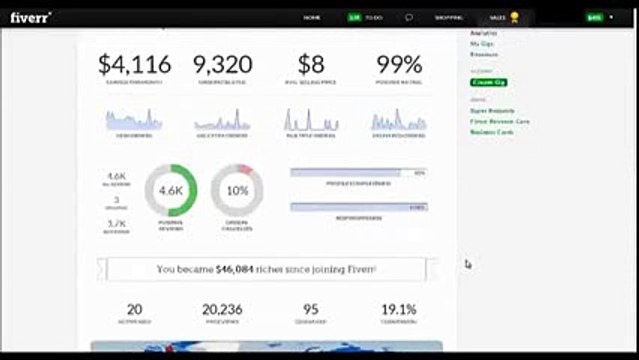Expand the account dropdown arrow in header
639x360 pixels.
click(x=611, y=17)
